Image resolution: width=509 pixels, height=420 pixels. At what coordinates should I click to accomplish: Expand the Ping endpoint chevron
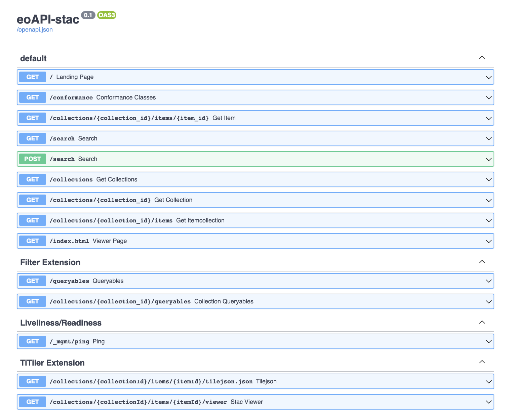coord(488,342)
